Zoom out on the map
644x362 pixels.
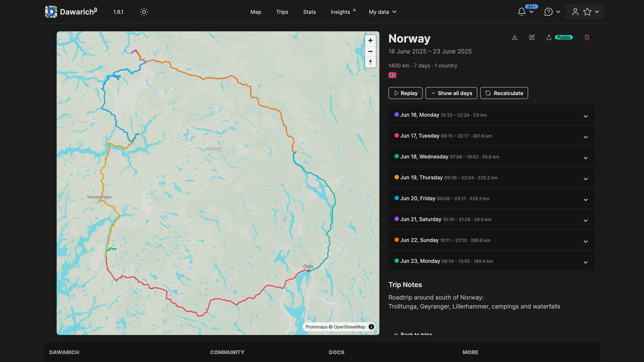tap(370, 51)
